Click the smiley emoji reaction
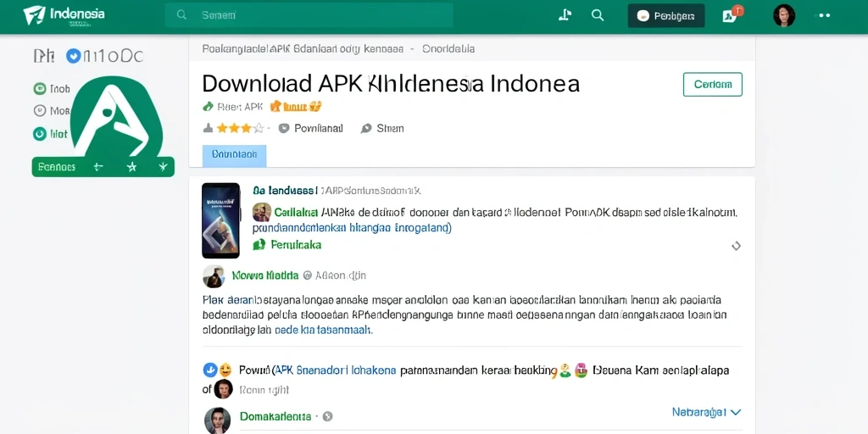 [x=225, y=370]
